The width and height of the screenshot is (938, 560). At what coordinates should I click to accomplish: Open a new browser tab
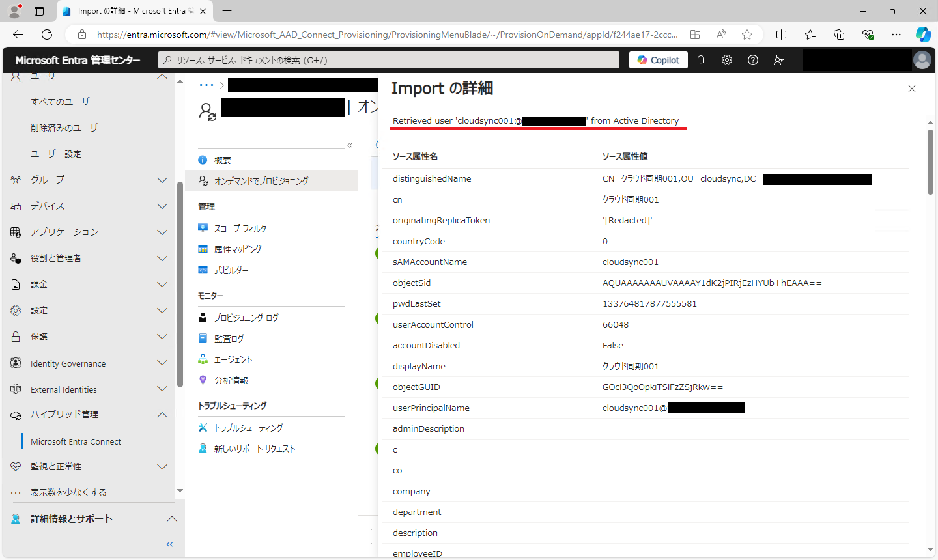point(227,11)
